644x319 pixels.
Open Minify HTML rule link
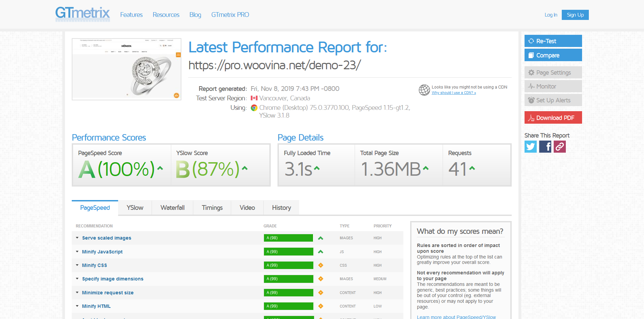tap(96, 306)
